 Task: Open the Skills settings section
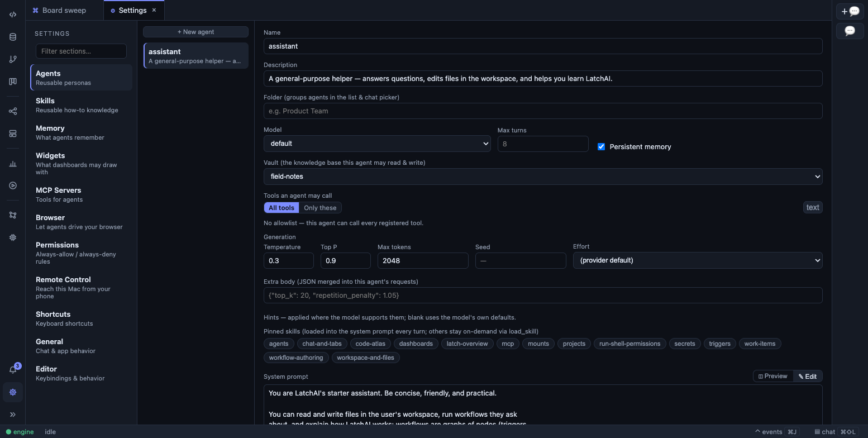[x=82, y=105]
